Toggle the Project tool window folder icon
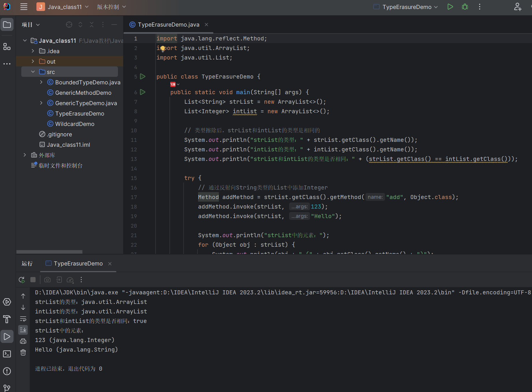532x392 pixels. pos(7,25)
